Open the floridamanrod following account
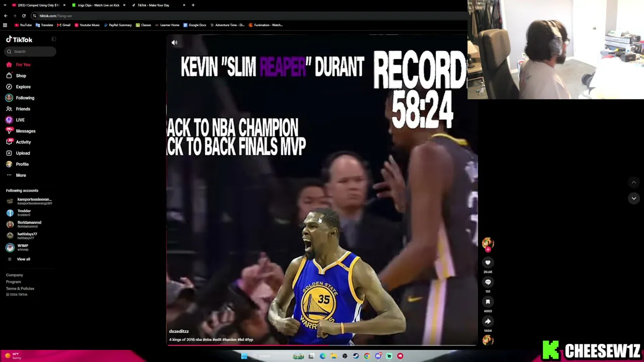Screen dimensions: 644x362 24,224
